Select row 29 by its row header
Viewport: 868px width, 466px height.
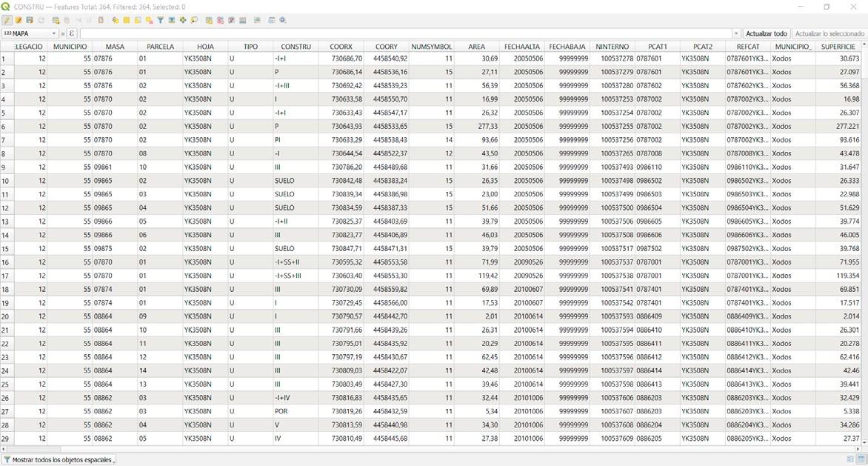[7, 439]
